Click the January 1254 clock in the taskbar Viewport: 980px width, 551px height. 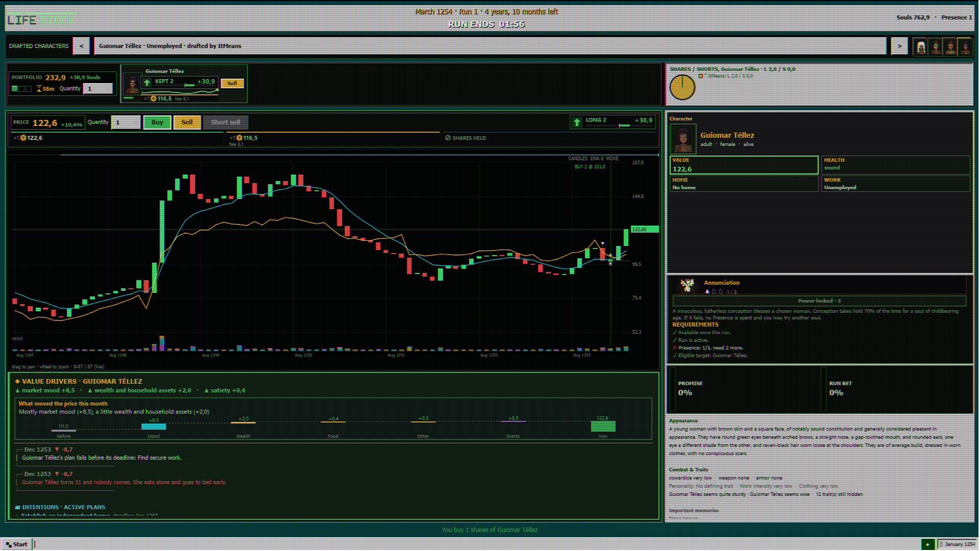957,544
